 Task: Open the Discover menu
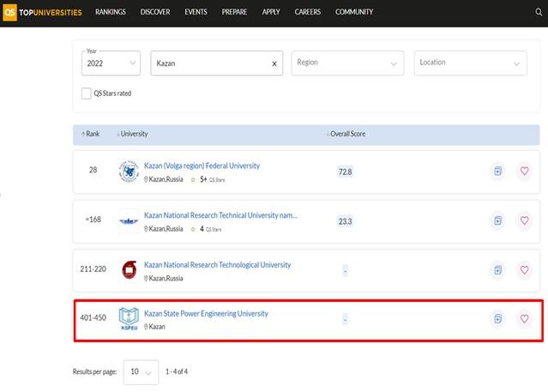[155, 12]
